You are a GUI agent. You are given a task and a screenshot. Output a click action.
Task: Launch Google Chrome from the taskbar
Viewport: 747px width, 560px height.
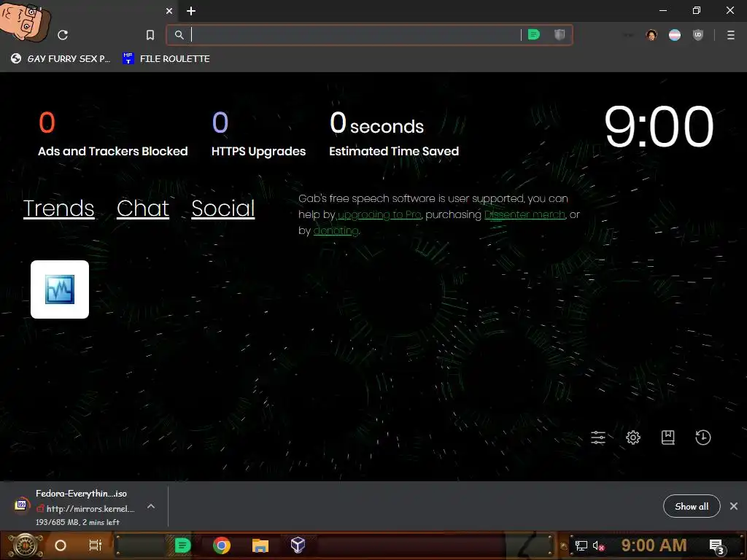coord(222,545)
